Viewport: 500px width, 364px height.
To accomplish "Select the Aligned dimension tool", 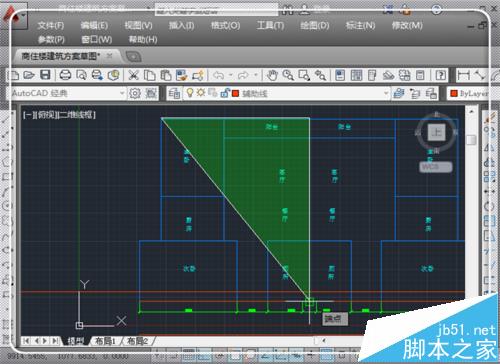I will pos(480,75).
